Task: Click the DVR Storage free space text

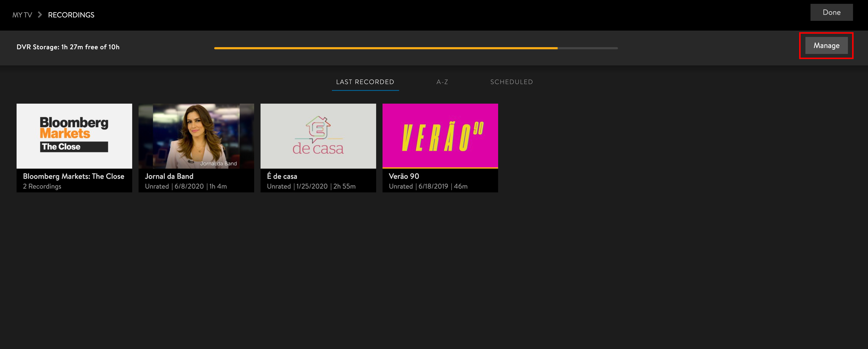Action: click(68, 47)
